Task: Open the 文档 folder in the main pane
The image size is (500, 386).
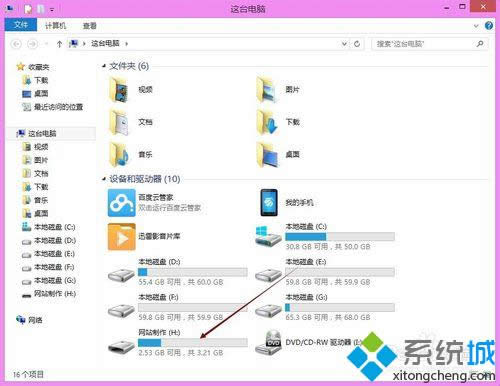Action: tap(131, 122)
